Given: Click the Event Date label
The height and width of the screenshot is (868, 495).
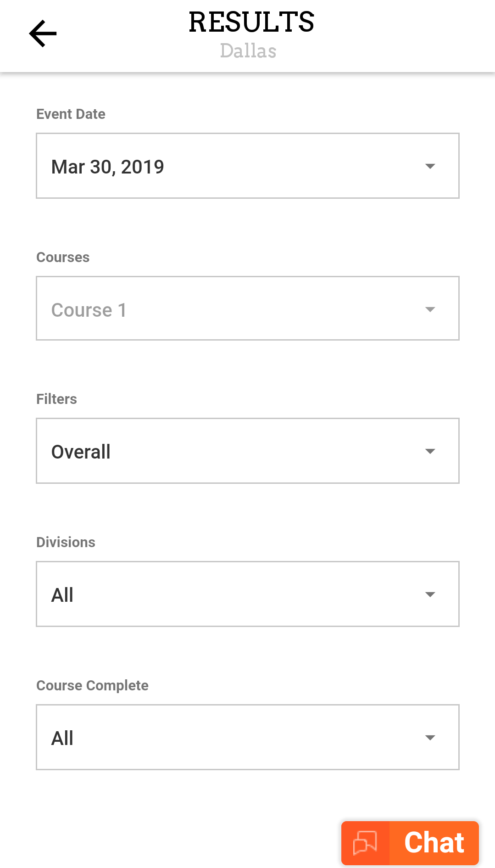Looking at the screenshot, I should click(71, 114).
